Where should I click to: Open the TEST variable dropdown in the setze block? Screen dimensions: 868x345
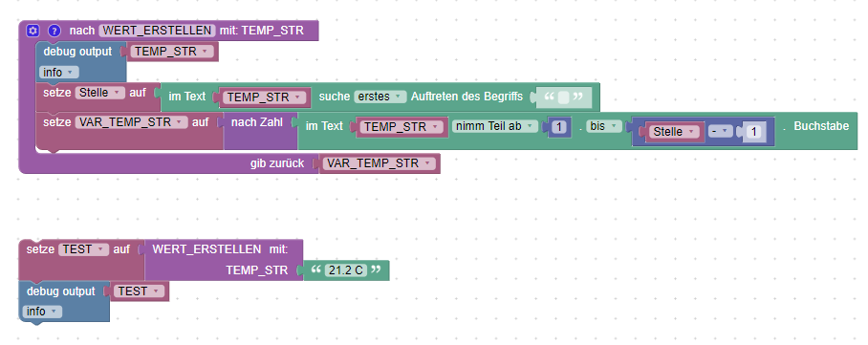pos(83,249)
